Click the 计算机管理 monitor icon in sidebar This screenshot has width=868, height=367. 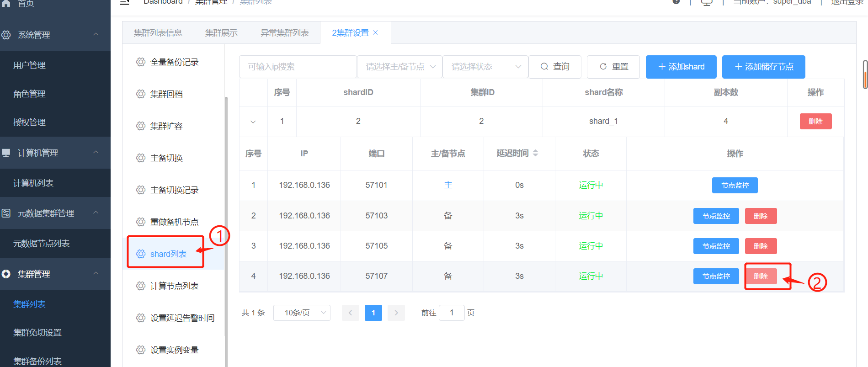coord(6,153)
